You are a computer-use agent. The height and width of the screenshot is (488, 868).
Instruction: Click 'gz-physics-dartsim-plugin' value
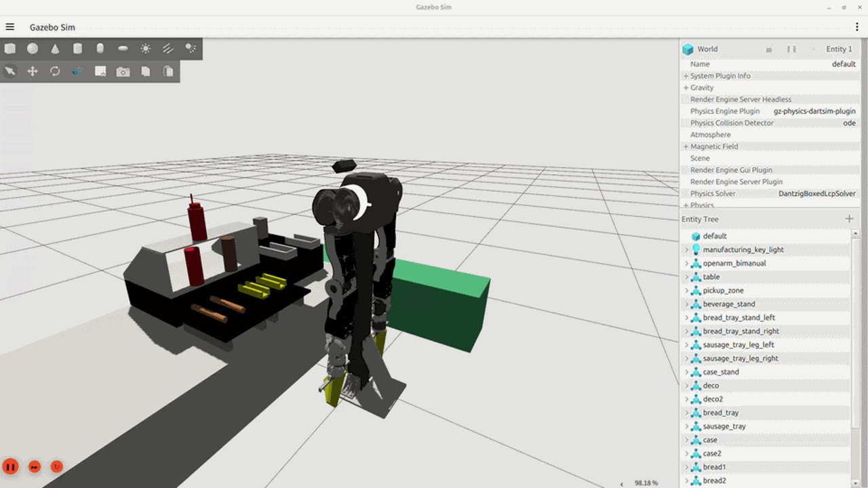[814, 111]
